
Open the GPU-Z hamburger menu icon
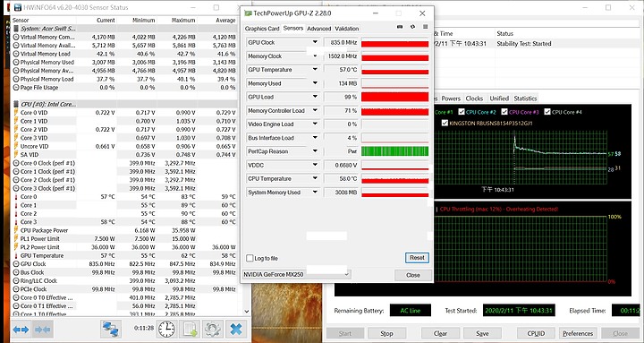pos(425,27)
